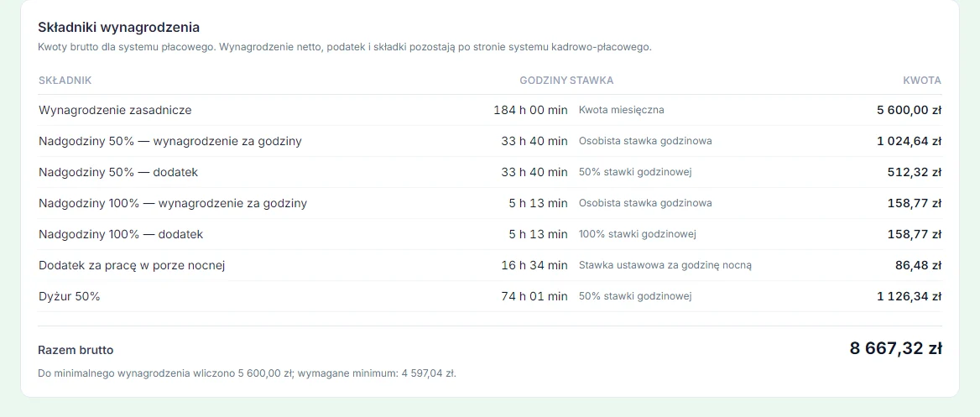The image size is (980, 417).
Task: Click the 'Kwota miesięczna' rate text
Action: coord(621,110)
